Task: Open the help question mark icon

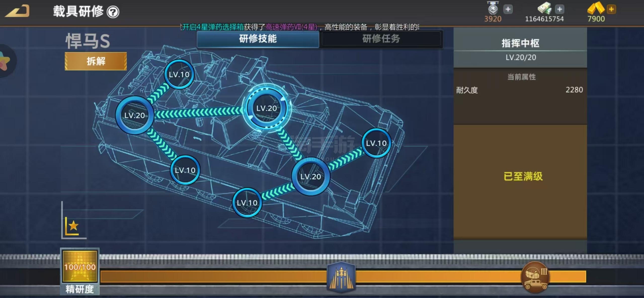Action: (x=113, y=12)
